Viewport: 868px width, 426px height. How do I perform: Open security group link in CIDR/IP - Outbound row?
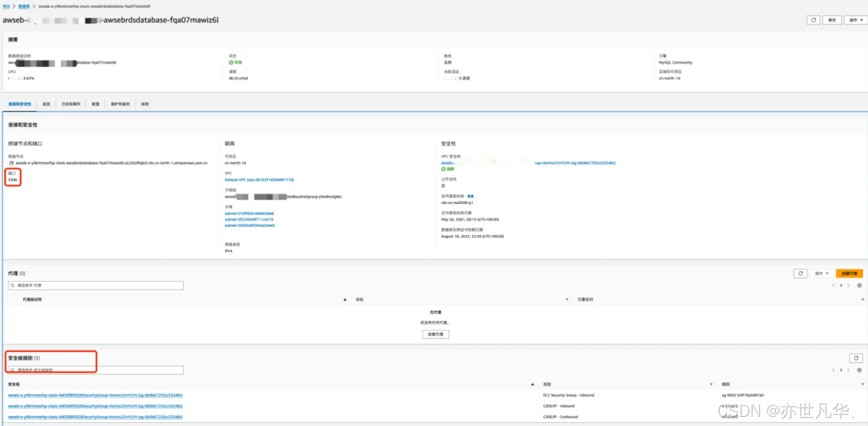coord(95,417)
